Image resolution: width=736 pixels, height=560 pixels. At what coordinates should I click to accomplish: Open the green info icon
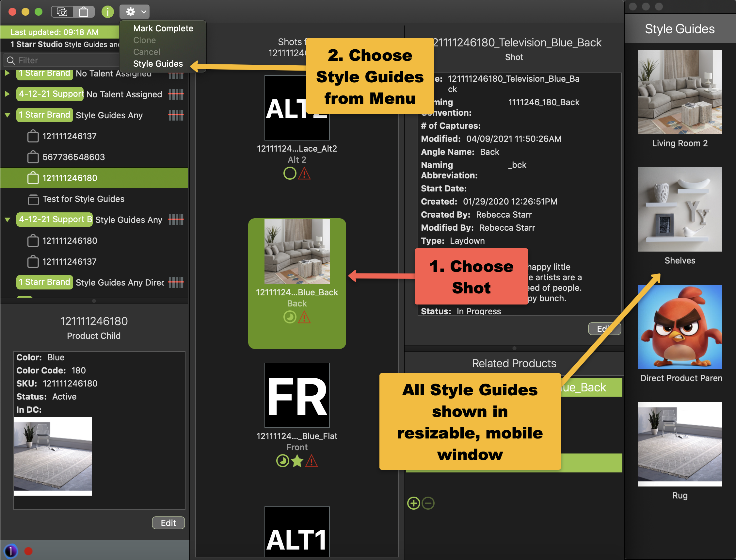point(107,12)
